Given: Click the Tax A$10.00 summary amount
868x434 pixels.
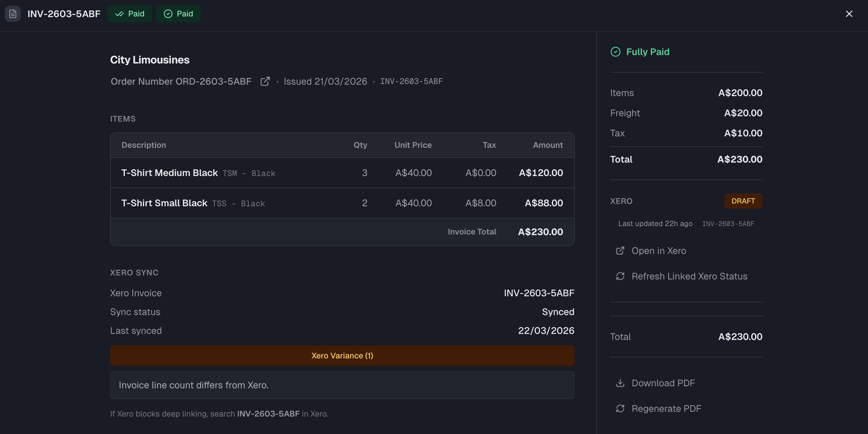Looking at the screenshot, I should (743, 133).
